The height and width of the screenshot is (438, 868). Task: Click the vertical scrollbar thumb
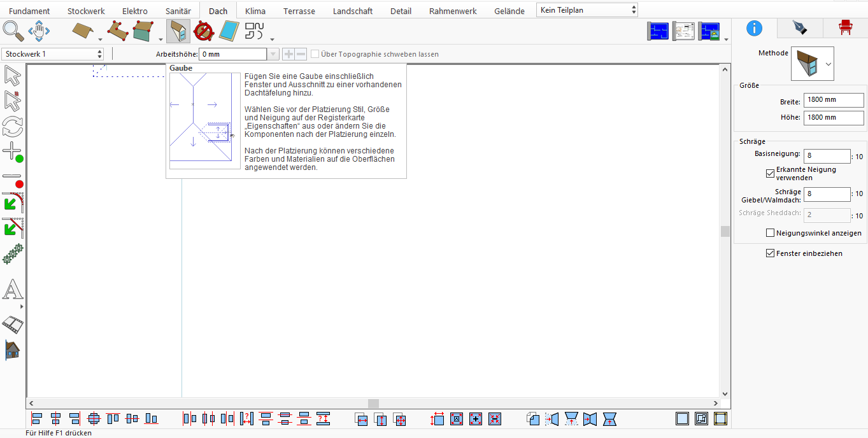(x=725, y=231)
